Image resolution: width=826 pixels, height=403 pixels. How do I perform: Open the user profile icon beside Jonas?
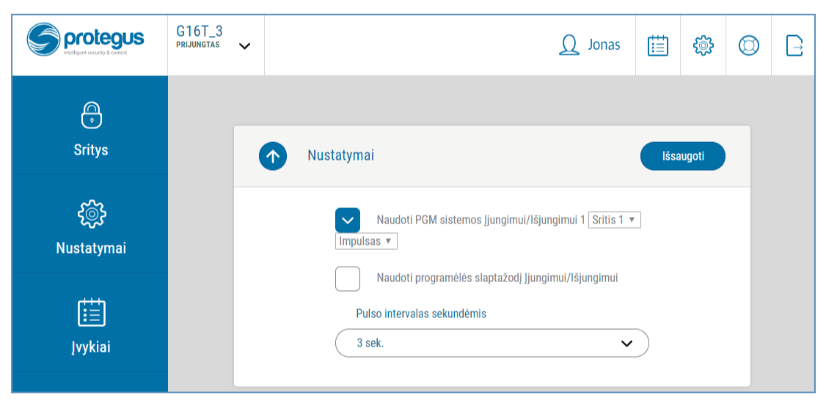[x=570, y=45]
